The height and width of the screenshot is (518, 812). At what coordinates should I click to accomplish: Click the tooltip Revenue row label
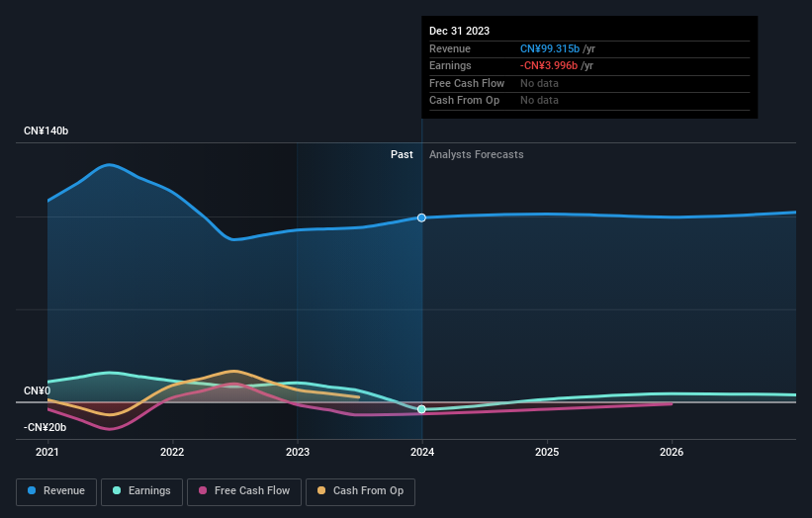coord(450,48)
